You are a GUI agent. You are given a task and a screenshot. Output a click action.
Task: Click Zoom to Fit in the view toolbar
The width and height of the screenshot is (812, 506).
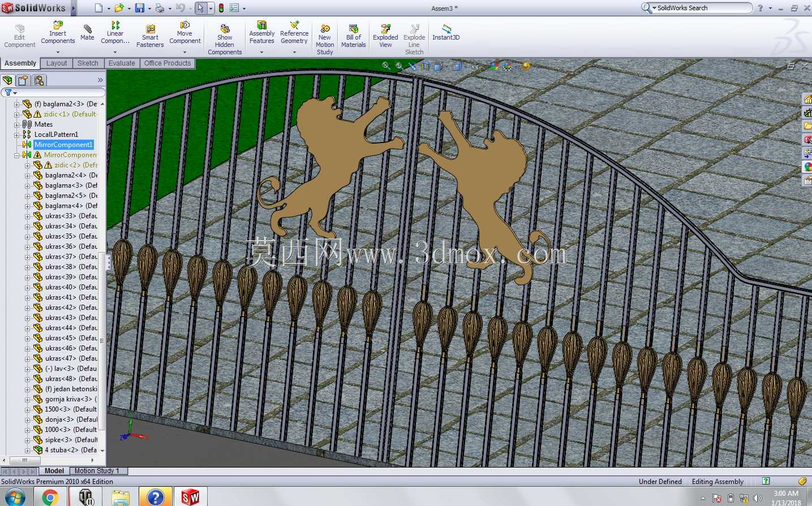pyautogui.click(x=386, y=66)
